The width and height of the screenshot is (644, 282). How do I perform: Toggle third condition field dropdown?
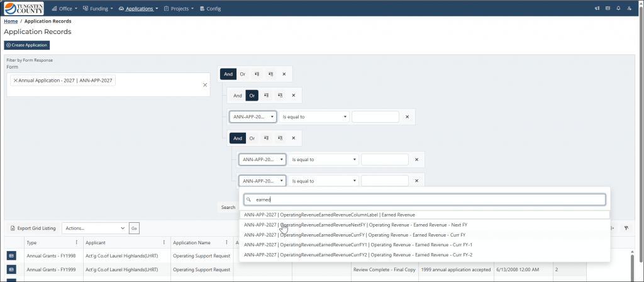(x=262, y=181)
